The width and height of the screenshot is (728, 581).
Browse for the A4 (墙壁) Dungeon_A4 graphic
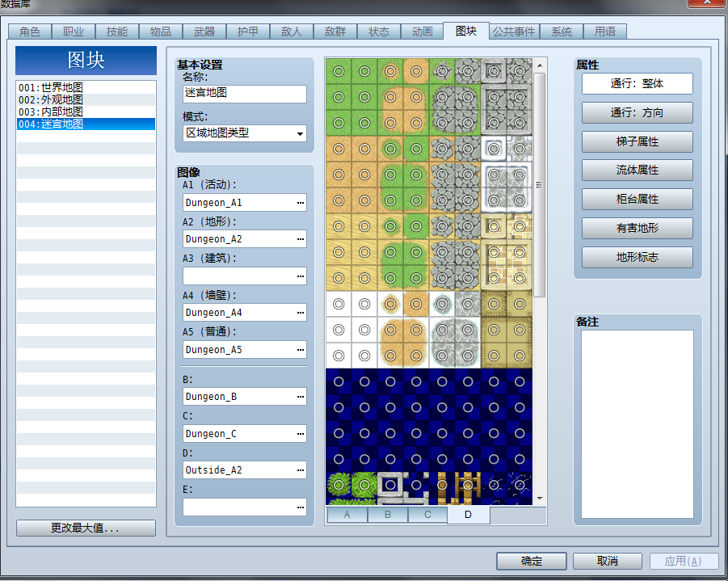[301, 313]
